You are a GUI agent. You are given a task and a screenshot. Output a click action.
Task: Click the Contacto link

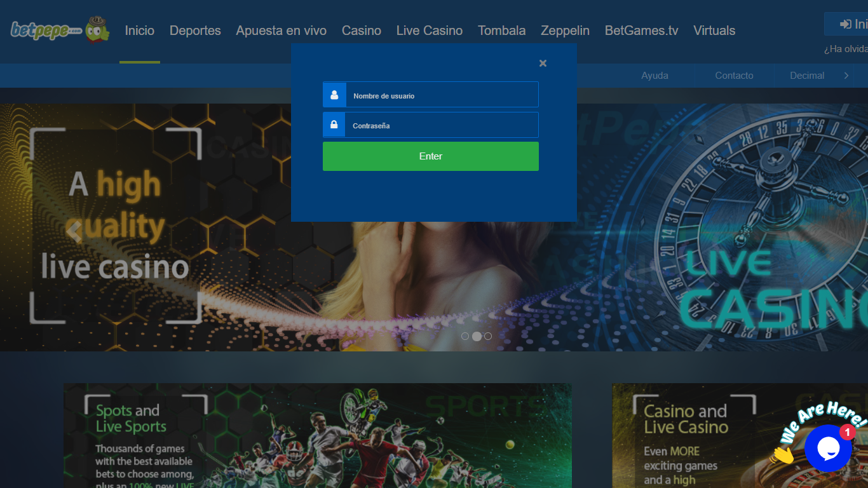[734, 76]
